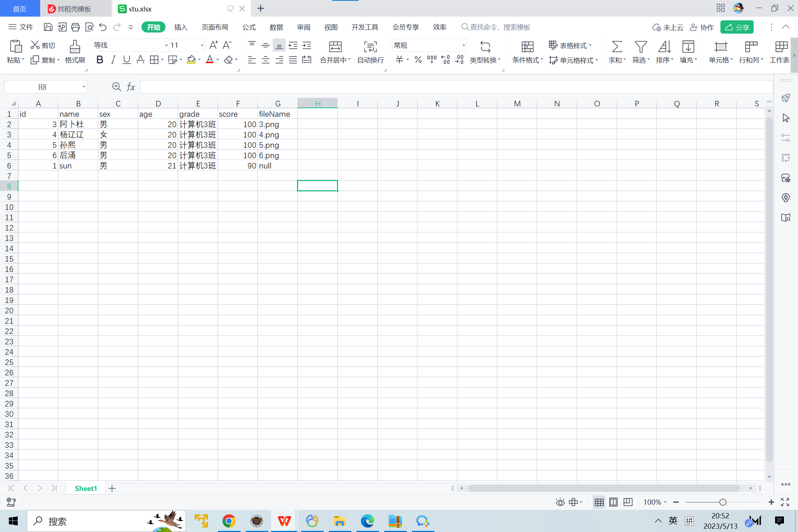Image resolution: width=798 pixels, height=532 pixels.
Task: Switch to the Formulas (公式) tab
Action: [x=249, y=27]
